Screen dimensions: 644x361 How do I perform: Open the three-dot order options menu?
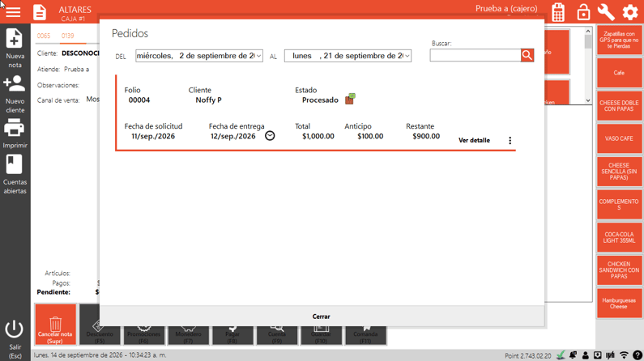coord(510,140)
